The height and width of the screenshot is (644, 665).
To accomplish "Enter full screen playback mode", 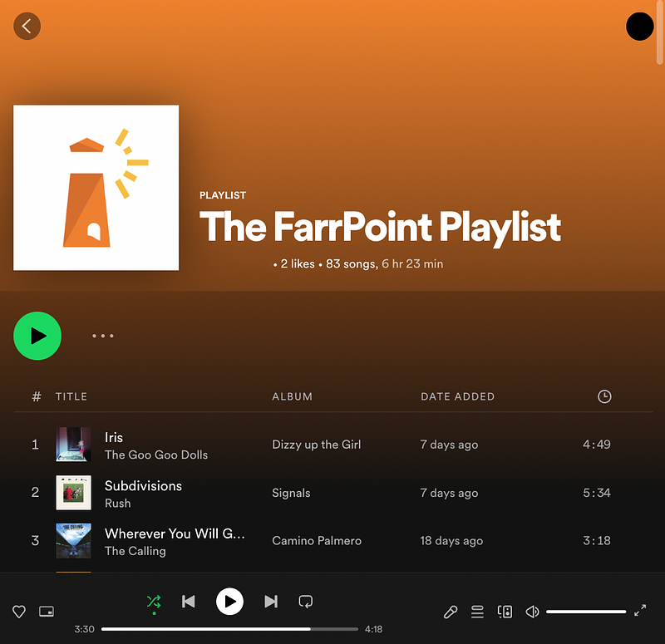I will click(640, 612).
